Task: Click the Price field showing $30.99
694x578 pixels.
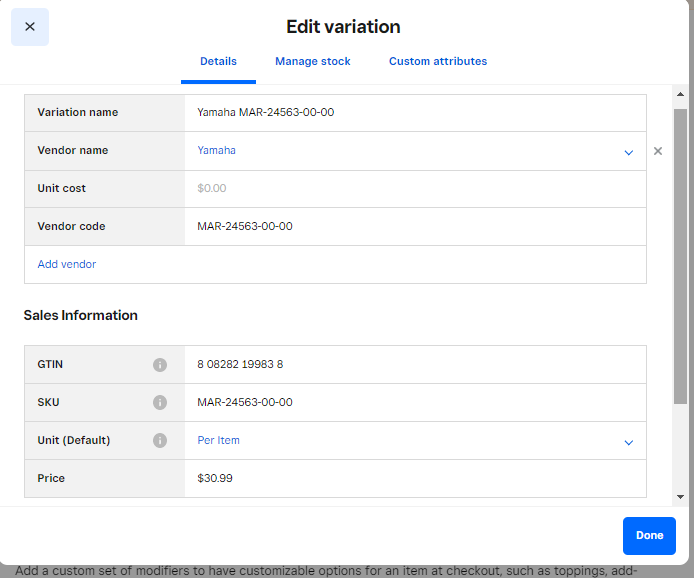Action: click(415, 479)
